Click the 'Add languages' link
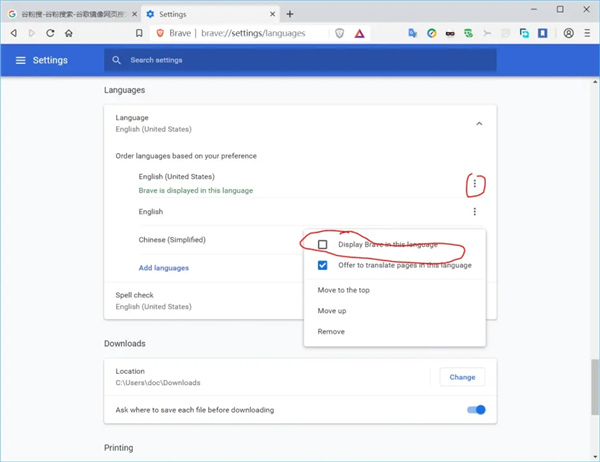 [164, 268]
